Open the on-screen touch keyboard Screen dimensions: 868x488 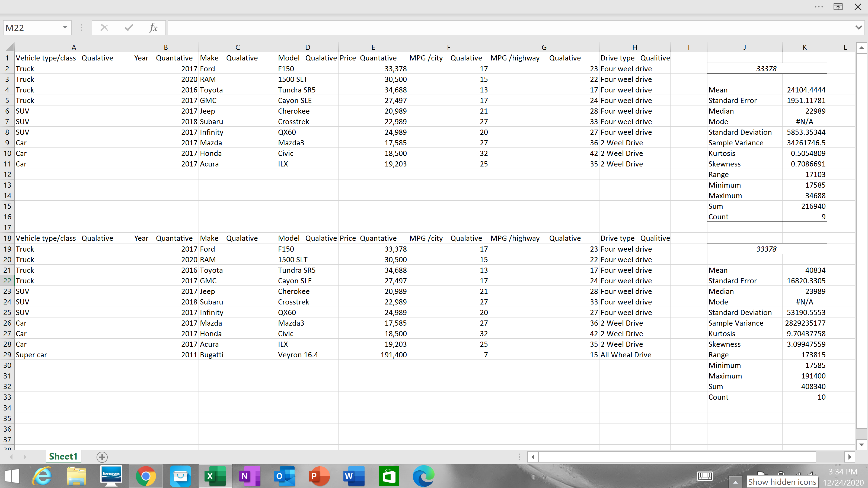[705, 476]
